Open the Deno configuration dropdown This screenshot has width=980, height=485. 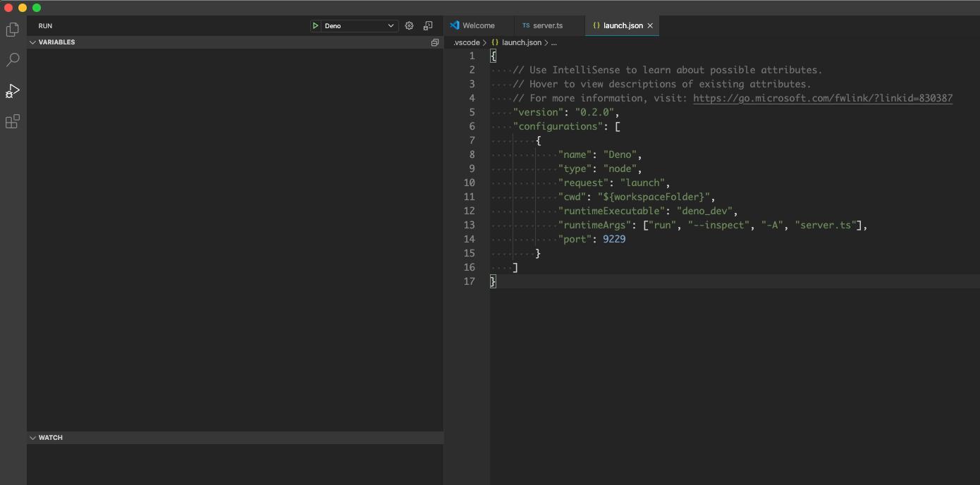point(359,25)
